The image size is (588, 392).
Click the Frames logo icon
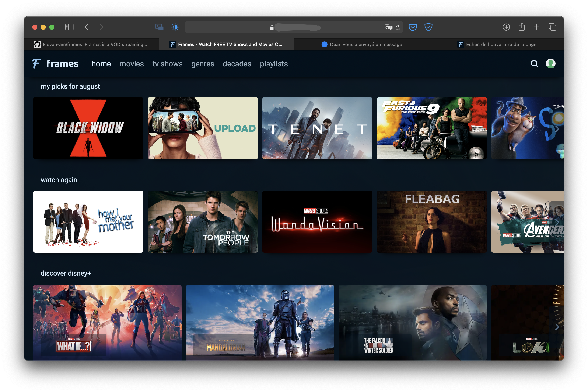point(36,64)
